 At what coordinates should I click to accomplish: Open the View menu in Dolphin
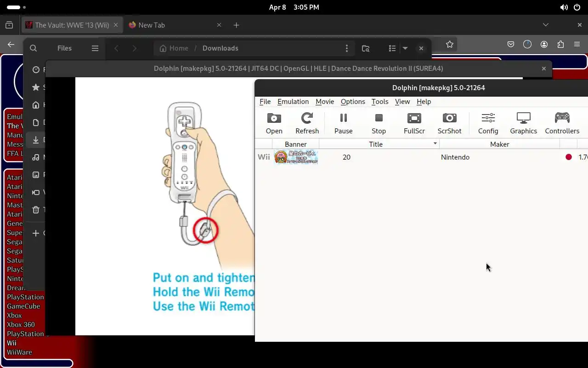(x=402, y=102)
